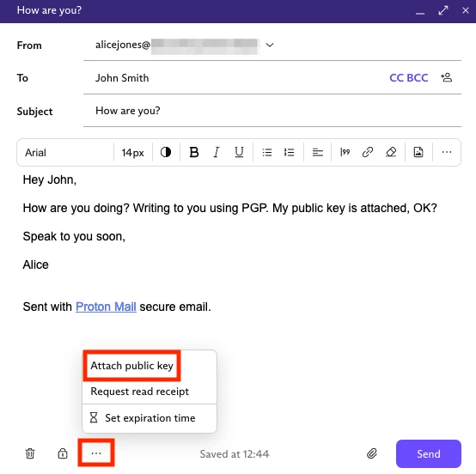This screenshot has width=476, height=474.
Task: Close the composer window
Action: coord(466,10)
